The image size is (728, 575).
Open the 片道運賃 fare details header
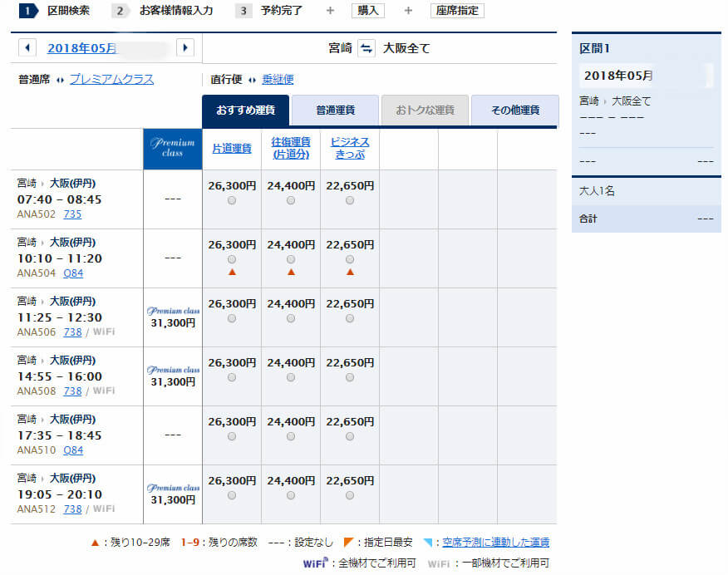click(x=232, y=149)
